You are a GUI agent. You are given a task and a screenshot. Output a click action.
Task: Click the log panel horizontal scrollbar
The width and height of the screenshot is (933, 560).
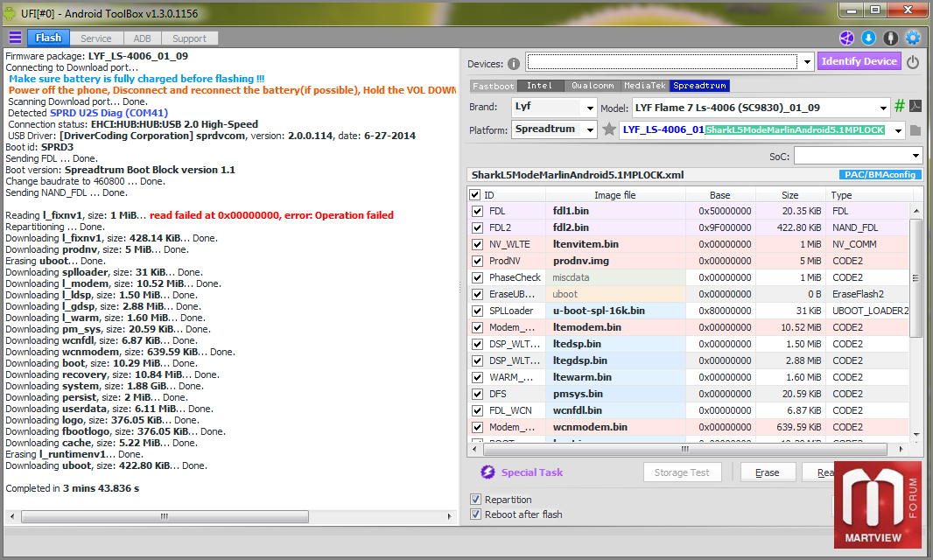pos(165,516)
